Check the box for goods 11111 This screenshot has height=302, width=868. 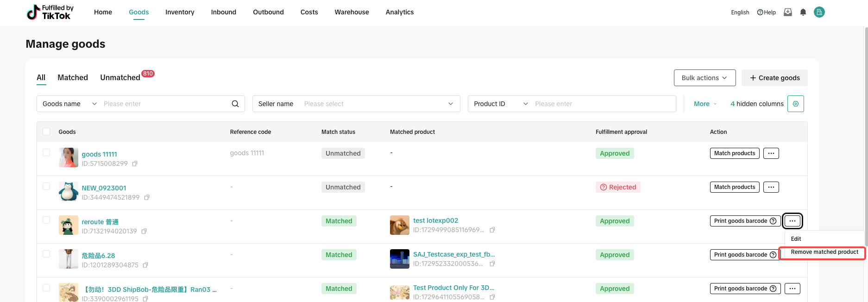click(x=46, y=152)
